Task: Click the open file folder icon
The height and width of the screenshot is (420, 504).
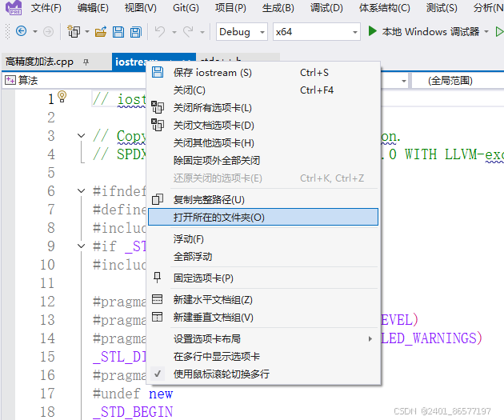Action: point(101,32)
